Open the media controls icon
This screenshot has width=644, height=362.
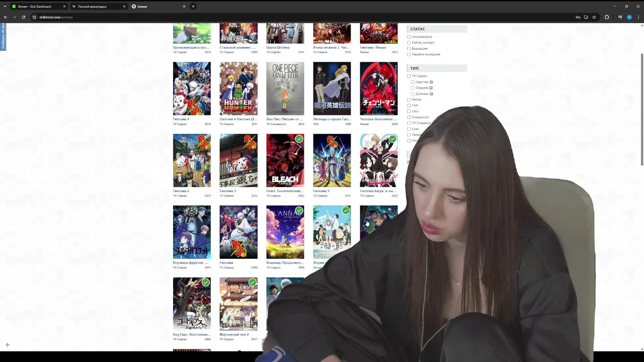[x=620, y=17]
